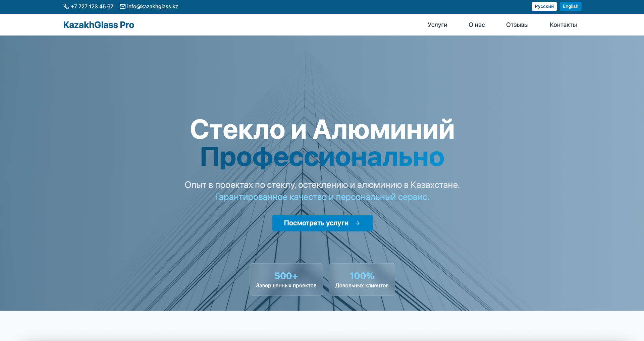Switch site language to English
This screenshot has height=341, width=644.
pyautogui.click(x=570, y=6)
